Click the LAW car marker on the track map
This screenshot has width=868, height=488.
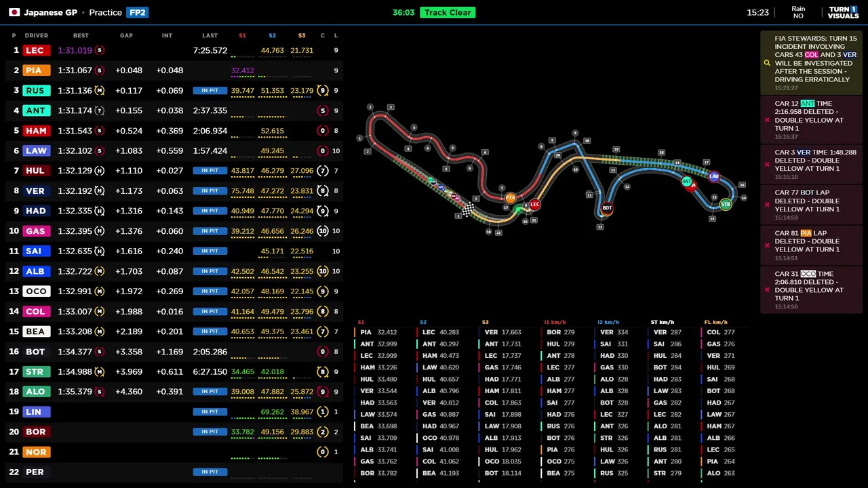(714, 176)
